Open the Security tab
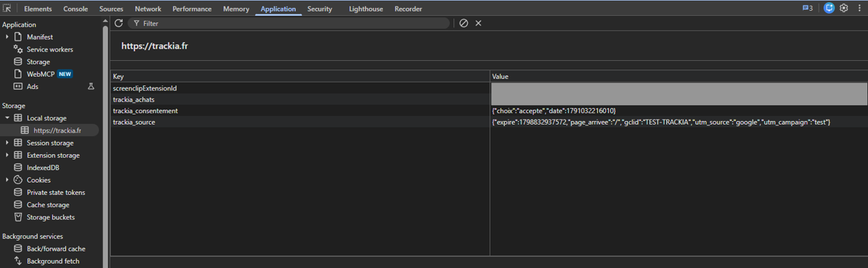Screen dimensions: 868x268 click(320, 9)
